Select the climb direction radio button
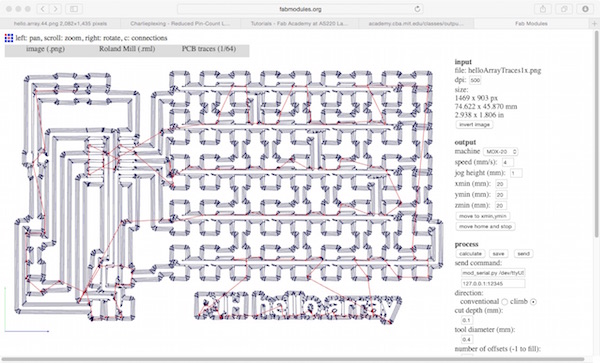Viewport: 600px width, 363px height. 533,302
